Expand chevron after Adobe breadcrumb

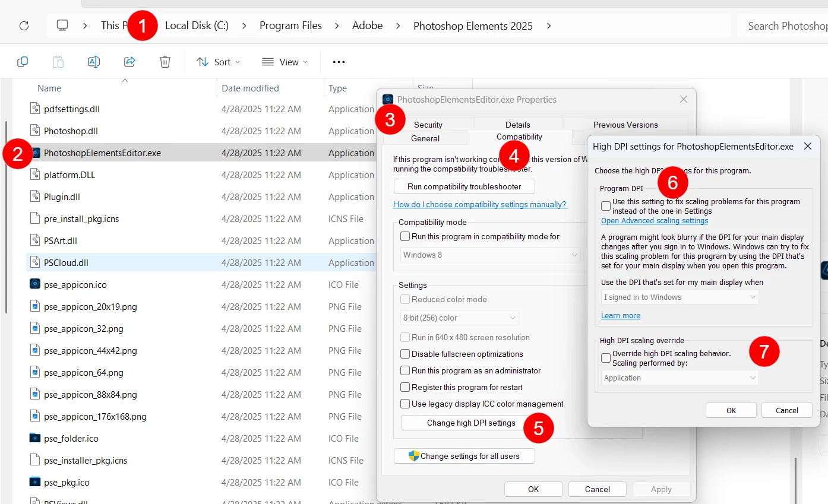pyautogui.click(x=398, y=26)
